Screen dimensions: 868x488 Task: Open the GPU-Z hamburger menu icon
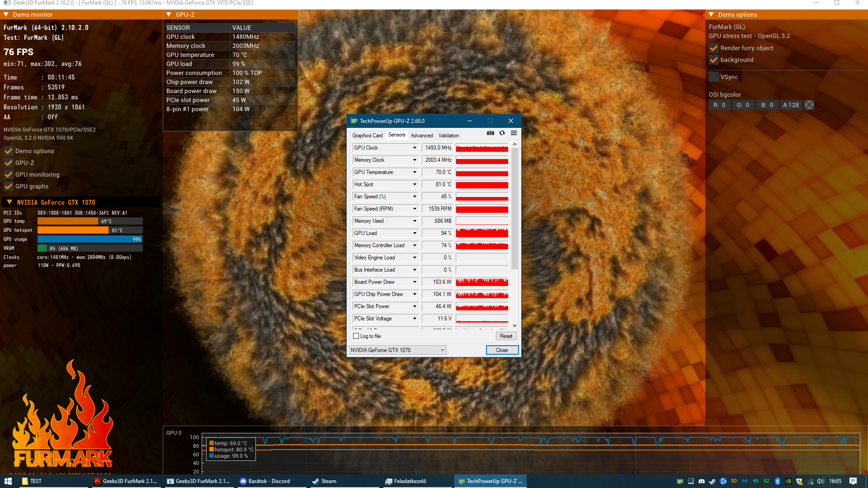pos(514,133)
